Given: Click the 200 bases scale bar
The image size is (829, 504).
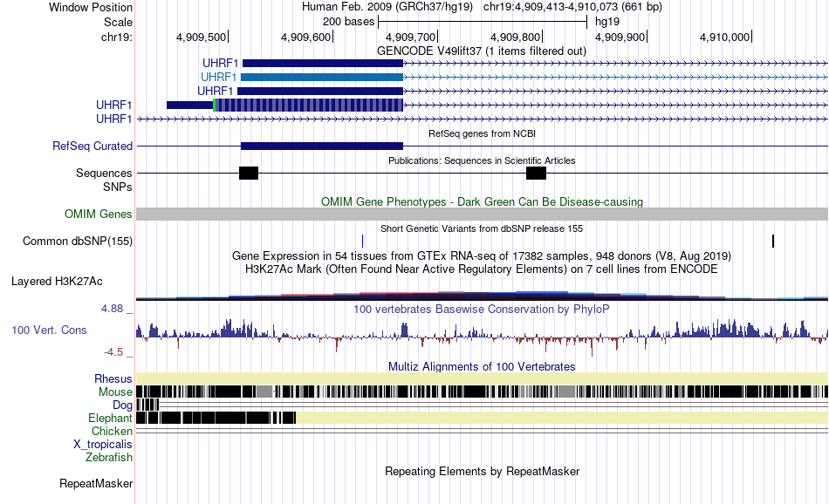Looking at the screenshot, I should point(483,22).
